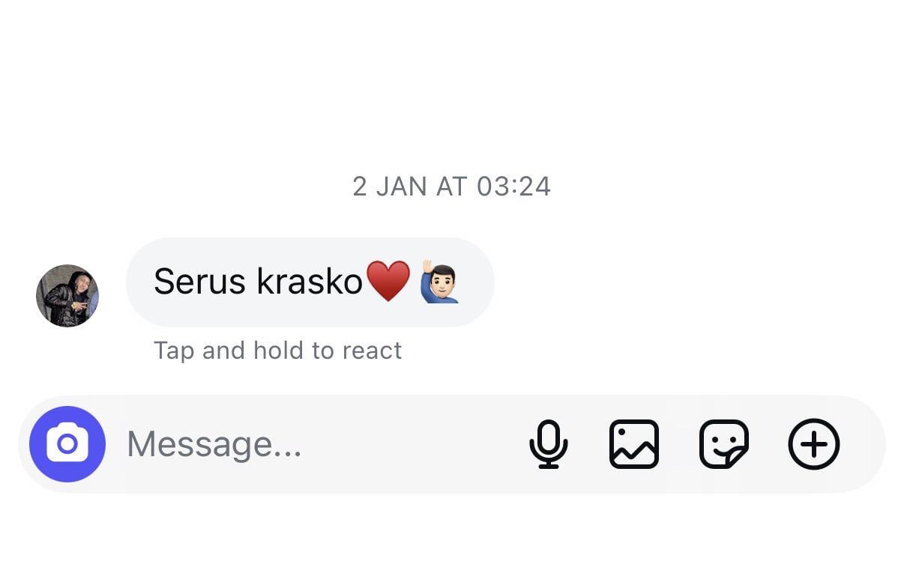The height and width of the screenshot is (588, 904).
Task: Select the "Serus krasko" message bubble
Action: click(310, 282)
